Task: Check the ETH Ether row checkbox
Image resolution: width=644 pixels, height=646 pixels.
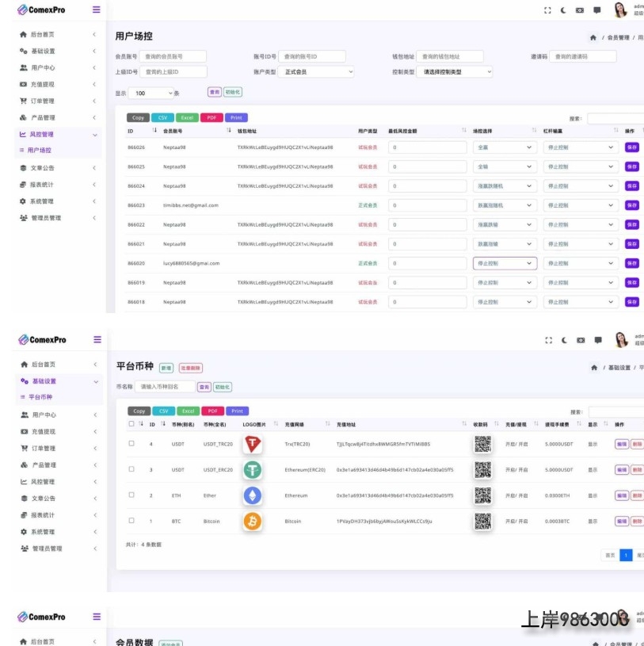Action: (x=131, y=495)
